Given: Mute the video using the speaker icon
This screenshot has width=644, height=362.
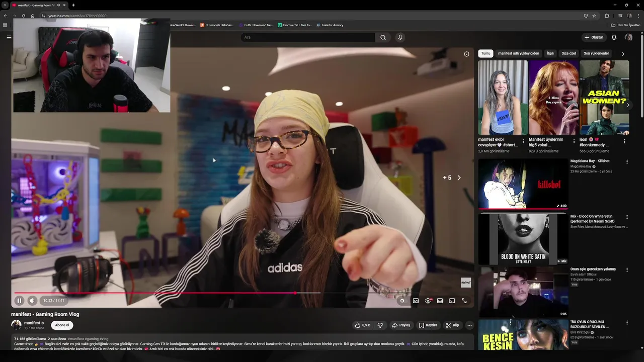Looking at the screenshot, I should (x=32, y=301).
